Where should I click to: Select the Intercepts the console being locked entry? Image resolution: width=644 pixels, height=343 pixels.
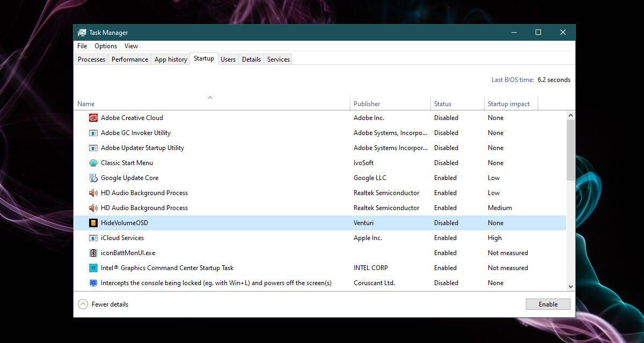(216, 283)
